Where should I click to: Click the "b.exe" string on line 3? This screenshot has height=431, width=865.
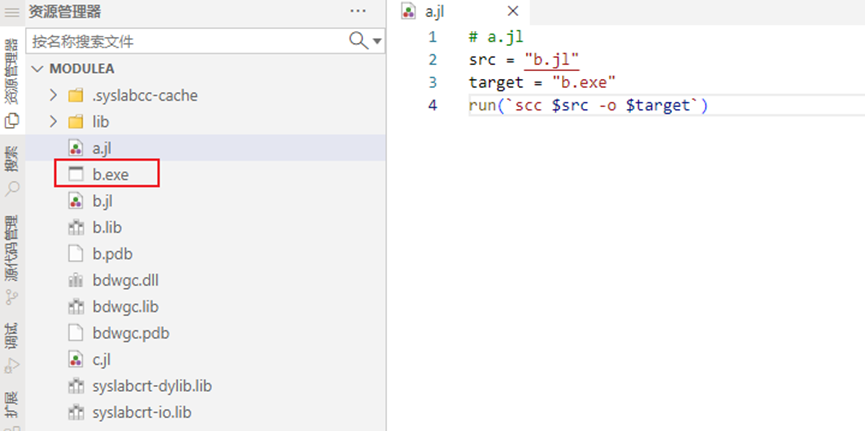[584, 83]
